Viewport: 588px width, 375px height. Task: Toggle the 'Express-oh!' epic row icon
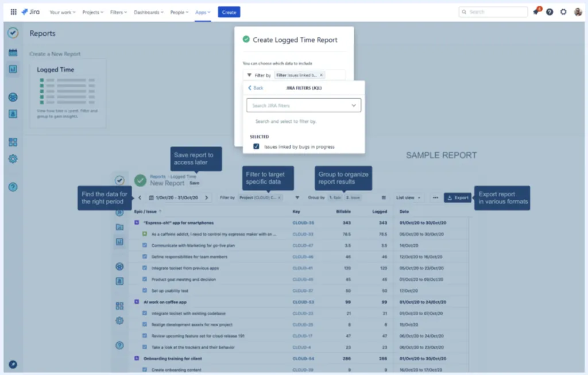coord(137,223)
